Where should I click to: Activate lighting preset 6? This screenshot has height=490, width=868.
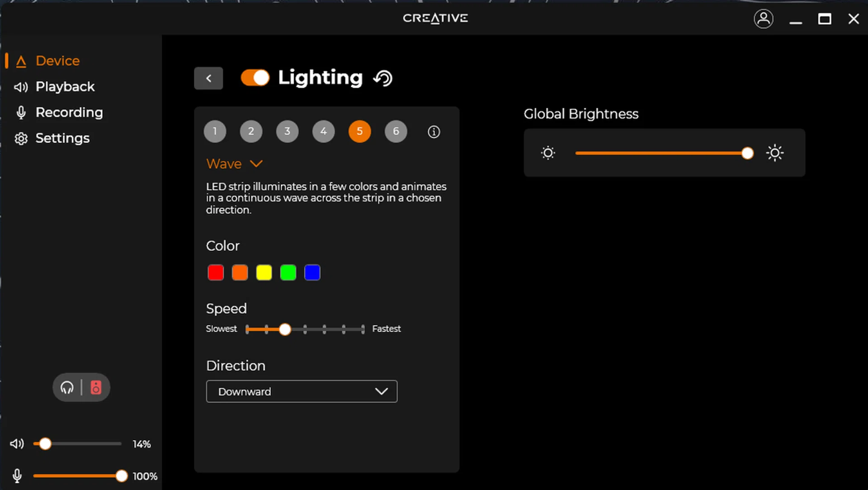coord(396,131)
